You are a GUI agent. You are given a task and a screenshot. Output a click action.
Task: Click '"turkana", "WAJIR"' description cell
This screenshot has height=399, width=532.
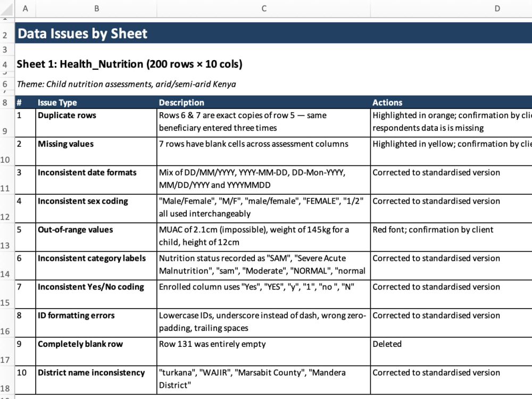pyautogui.click(x=264, y=380)
